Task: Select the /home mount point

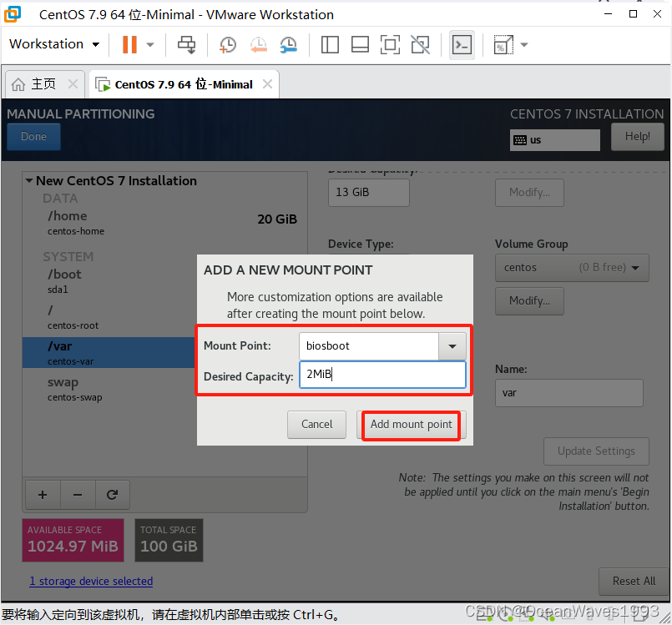Action: pyautogui.click(x=165, y=222)
